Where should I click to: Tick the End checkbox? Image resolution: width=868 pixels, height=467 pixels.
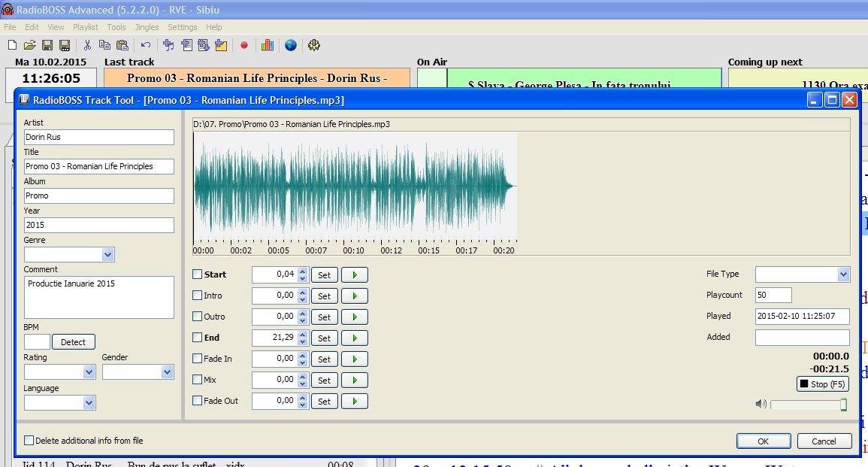pyautogui.click(x=197, y=338)
